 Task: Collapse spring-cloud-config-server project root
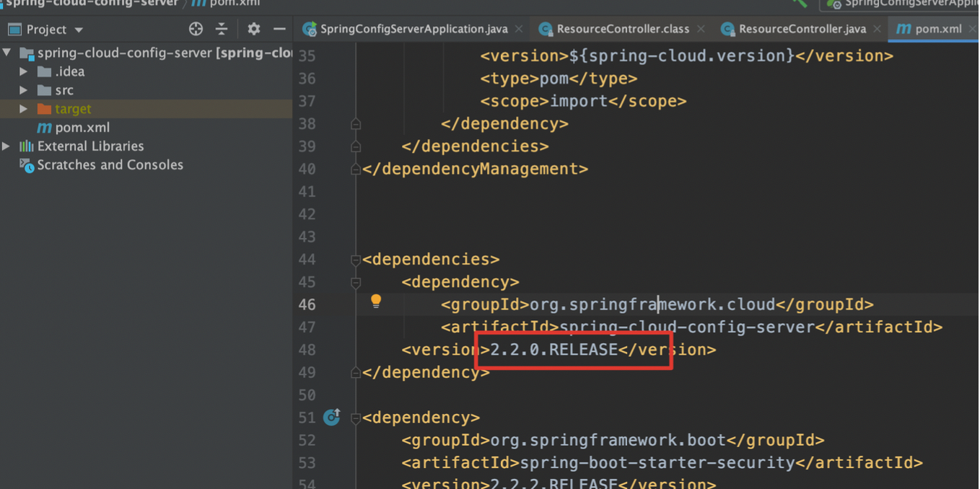click(x=7, y=53)
